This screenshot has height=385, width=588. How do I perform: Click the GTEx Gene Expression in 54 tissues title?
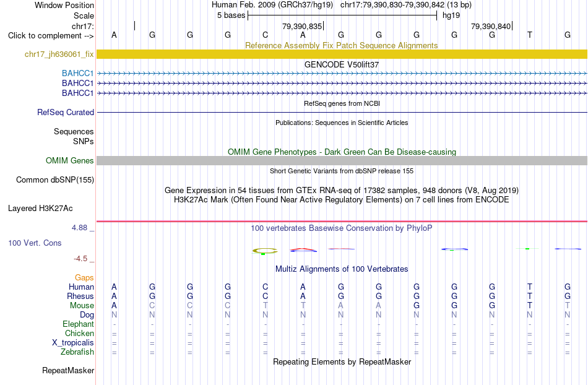342,190
